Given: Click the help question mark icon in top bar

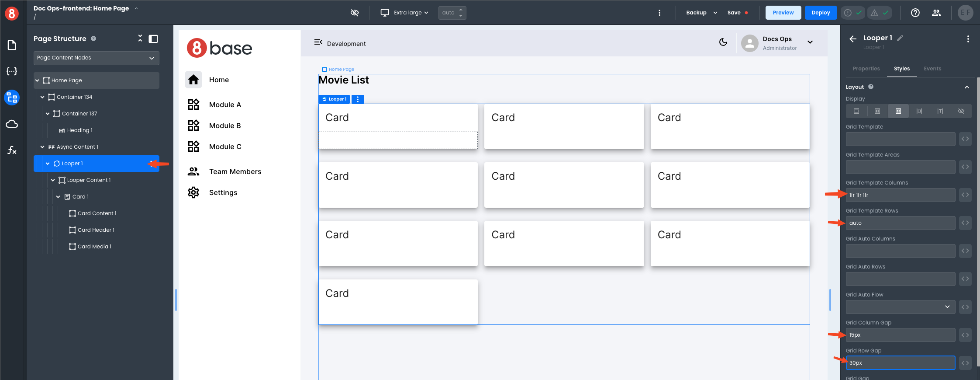Looking at the screenshot, I should point(915,13).
